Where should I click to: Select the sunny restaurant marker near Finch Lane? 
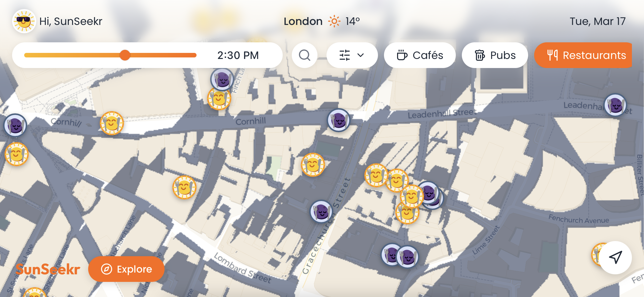(x=219, y=99)
